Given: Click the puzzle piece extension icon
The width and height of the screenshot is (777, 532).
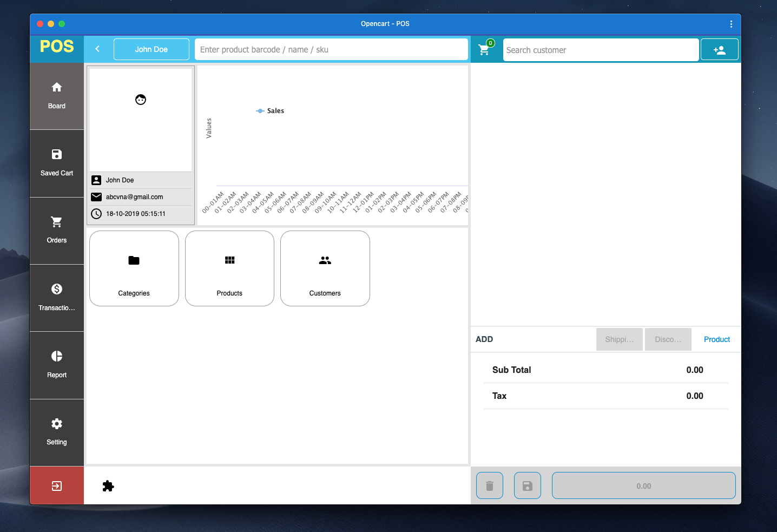Looking at the screenshot, I should point(108,486).
